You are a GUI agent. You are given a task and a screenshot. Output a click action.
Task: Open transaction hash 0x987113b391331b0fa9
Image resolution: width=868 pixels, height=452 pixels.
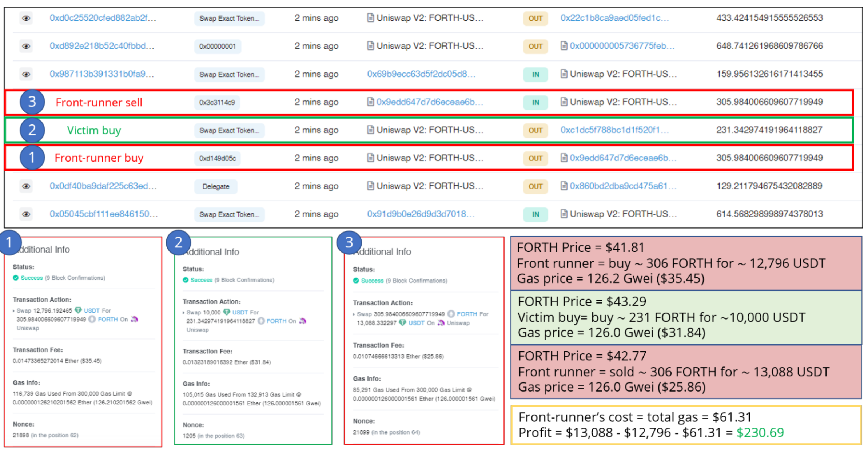pyautogui.click(x=102, y=74)
